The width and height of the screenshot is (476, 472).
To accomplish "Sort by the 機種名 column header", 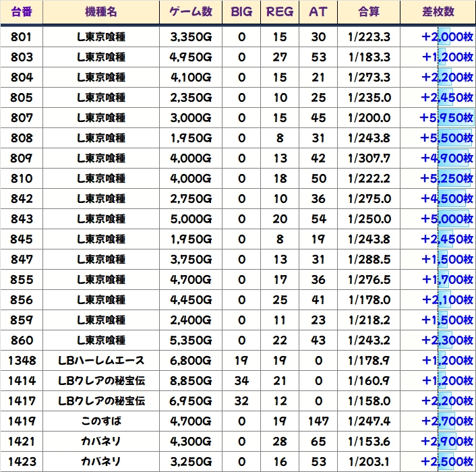I will click(101, 12).
